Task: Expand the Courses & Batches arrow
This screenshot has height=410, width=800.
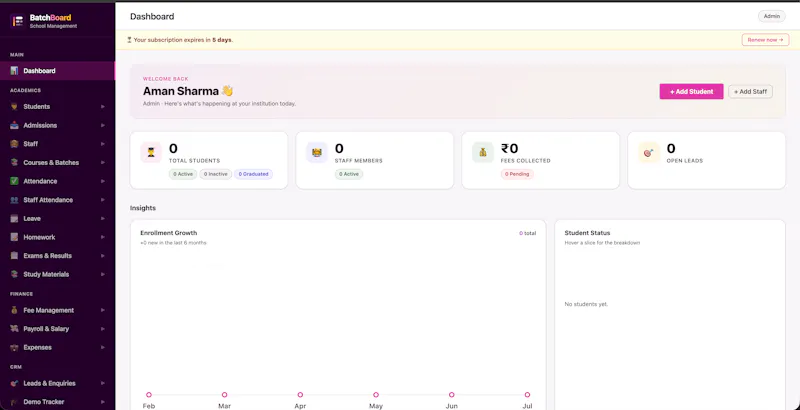Action: click(103, 163)
